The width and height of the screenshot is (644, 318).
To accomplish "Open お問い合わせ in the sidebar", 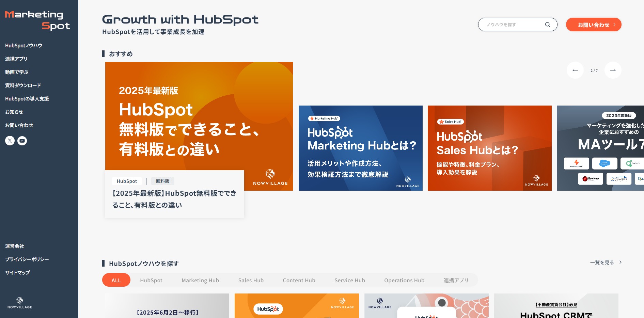I will pos(19,125).
